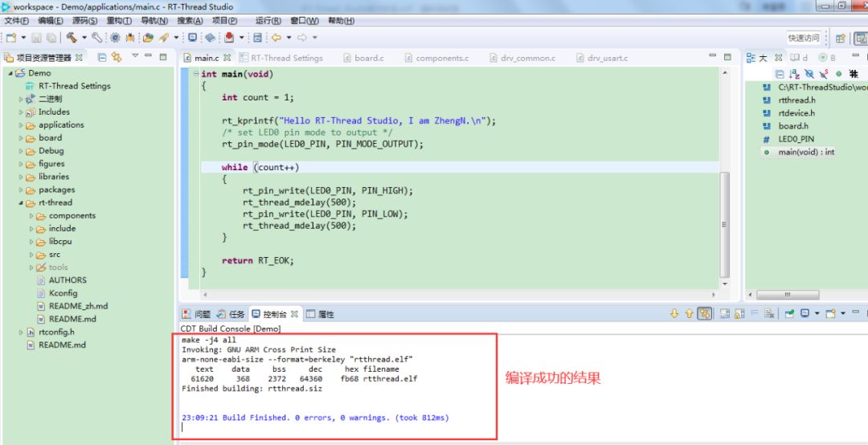Build the project with the hammer icon
The width and height of the screenshot is (868, 445).
[72, 38]
